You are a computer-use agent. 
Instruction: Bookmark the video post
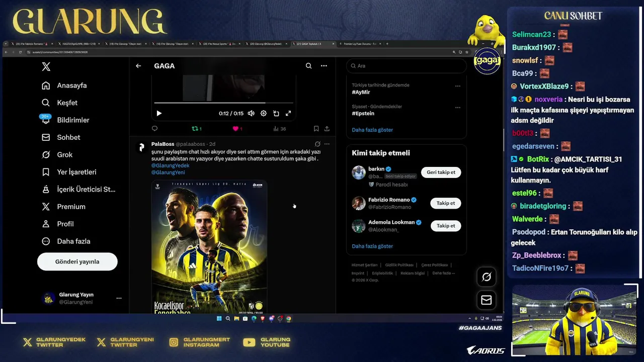pos(316,129)
